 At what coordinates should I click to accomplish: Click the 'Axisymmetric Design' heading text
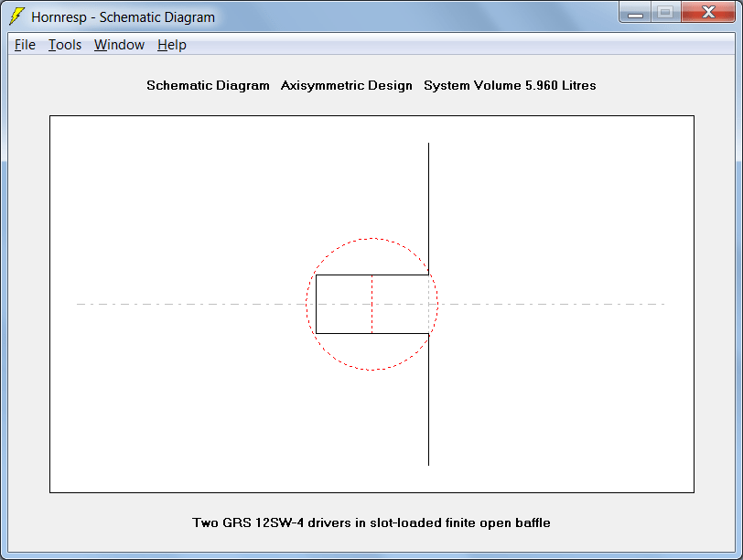(x=347, y=85)
